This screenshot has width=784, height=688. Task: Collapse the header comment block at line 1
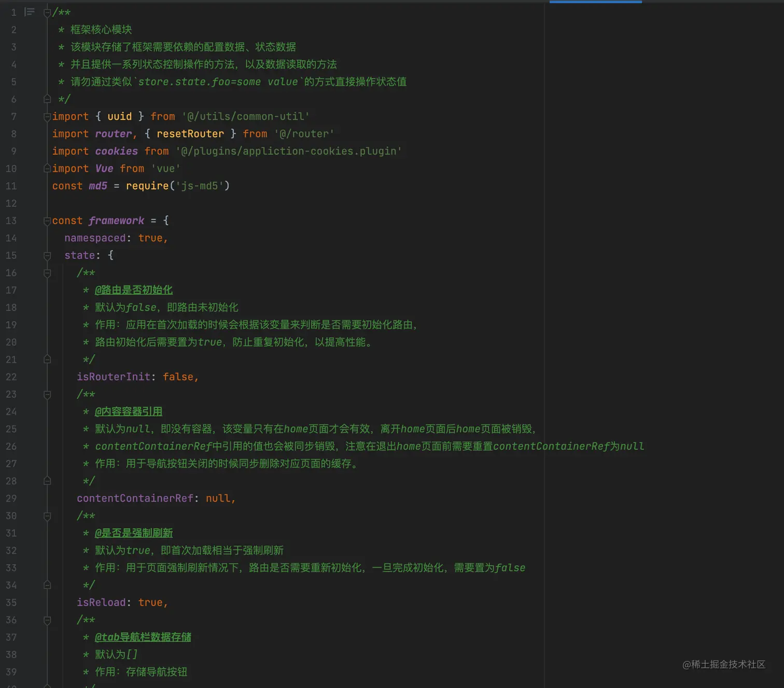(x=47, y=12)
